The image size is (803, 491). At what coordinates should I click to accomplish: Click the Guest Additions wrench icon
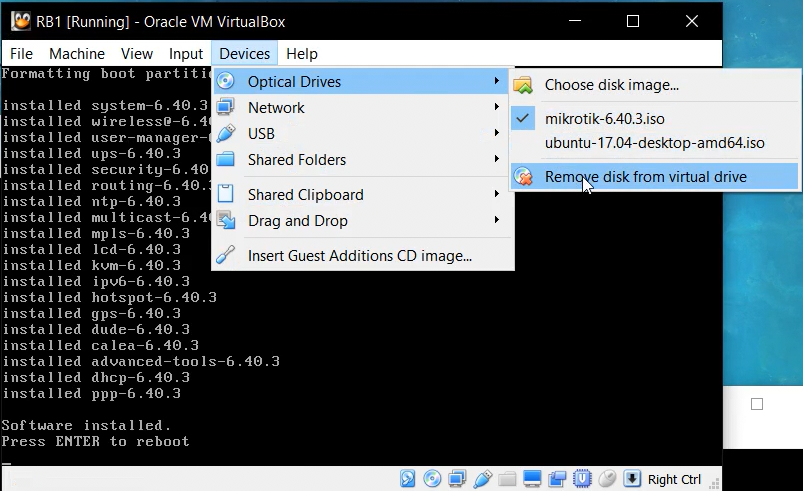(x=225, y=254)
